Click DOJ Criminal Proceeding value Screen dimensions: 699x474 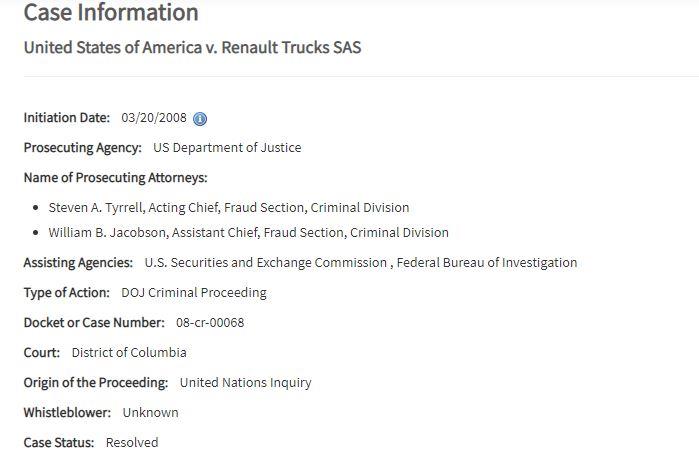pos(193,293)
